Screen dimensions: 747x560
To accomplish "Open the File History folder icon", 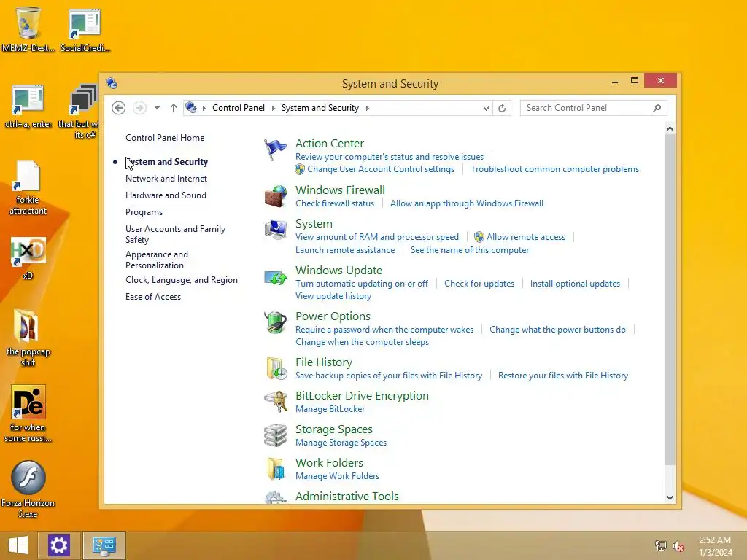I will [x=276, y=368].
